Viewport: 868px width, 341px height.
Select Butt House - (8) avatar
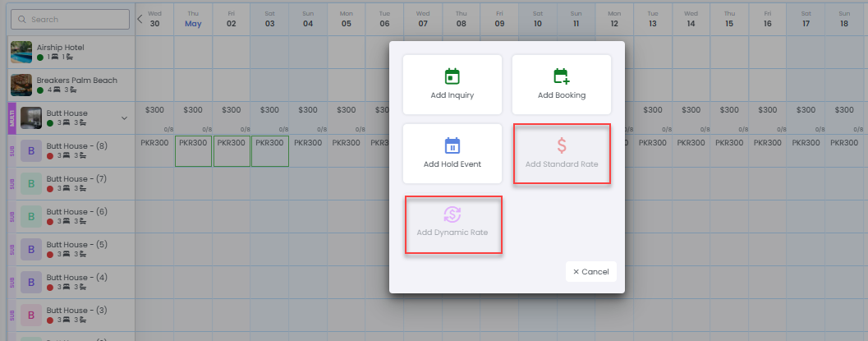31,150
